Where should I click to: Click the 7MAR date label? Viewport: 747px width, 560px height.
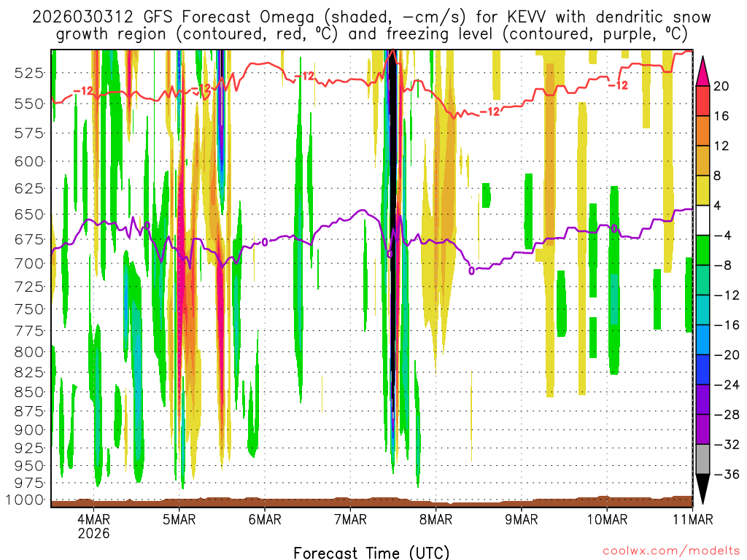[351, 518]
